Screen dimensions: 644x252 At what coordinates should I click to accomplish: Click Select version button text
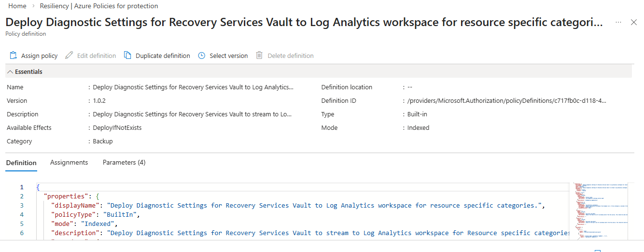(x=228, y=56)
